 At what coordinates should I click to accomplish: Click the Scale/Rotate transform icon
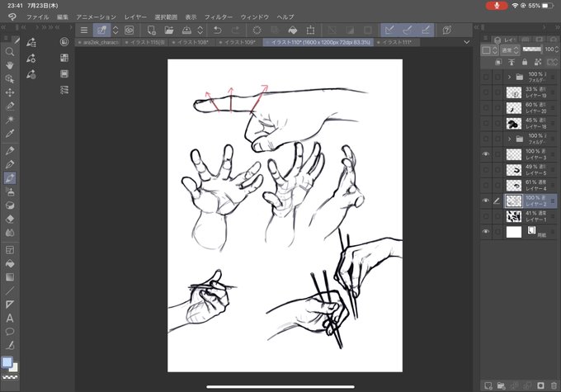tap(310, 30)
